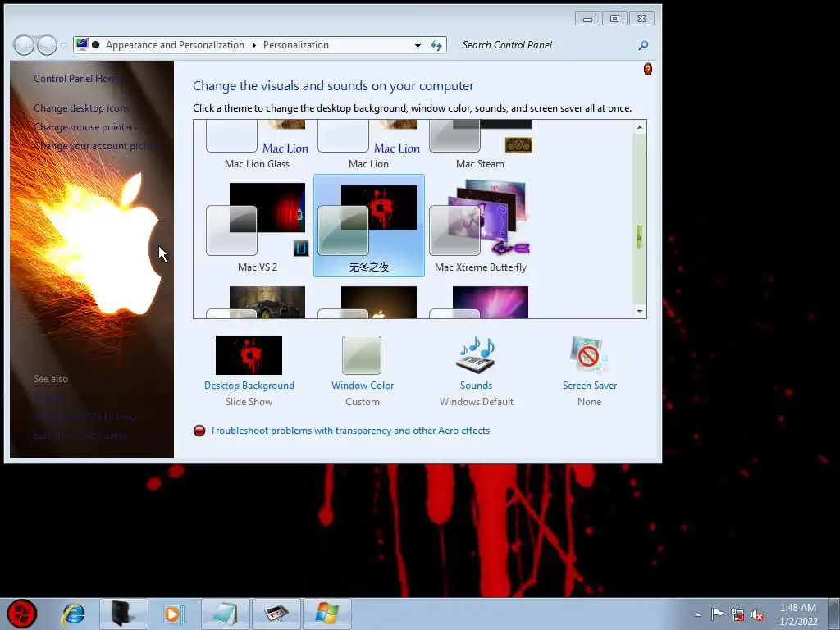Click the Show desktop strip
Screen dimensions: 840x630
point(834,614)
